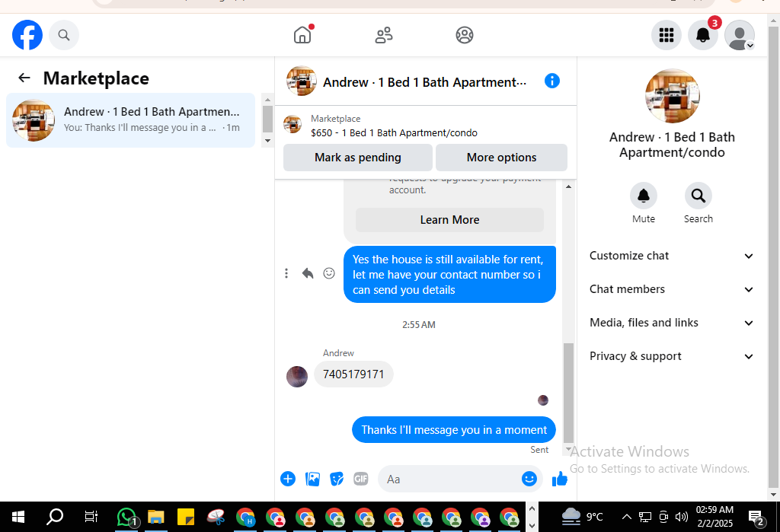
Task: Choose a GIF icon in composer
Action: click(x=360, y=479)
